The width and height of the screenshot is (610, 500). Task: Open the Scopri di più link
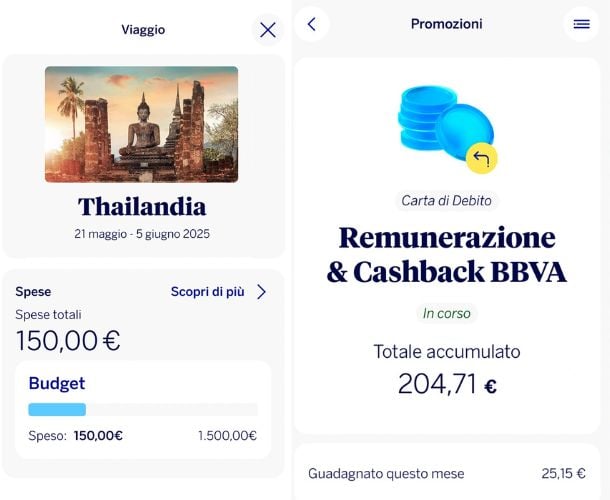coord(207,292)
